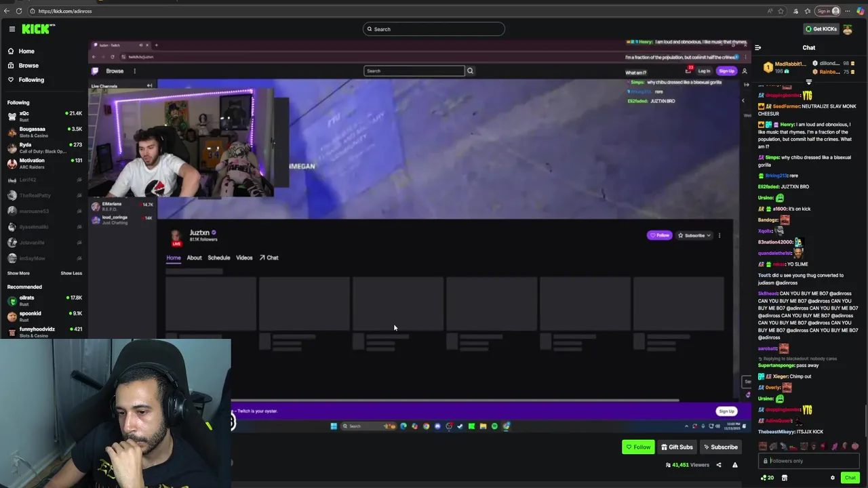Click Twitch Log In button in stream
Image resolution: width=868 pixels, height=488 pixels.
click(704, 71)
